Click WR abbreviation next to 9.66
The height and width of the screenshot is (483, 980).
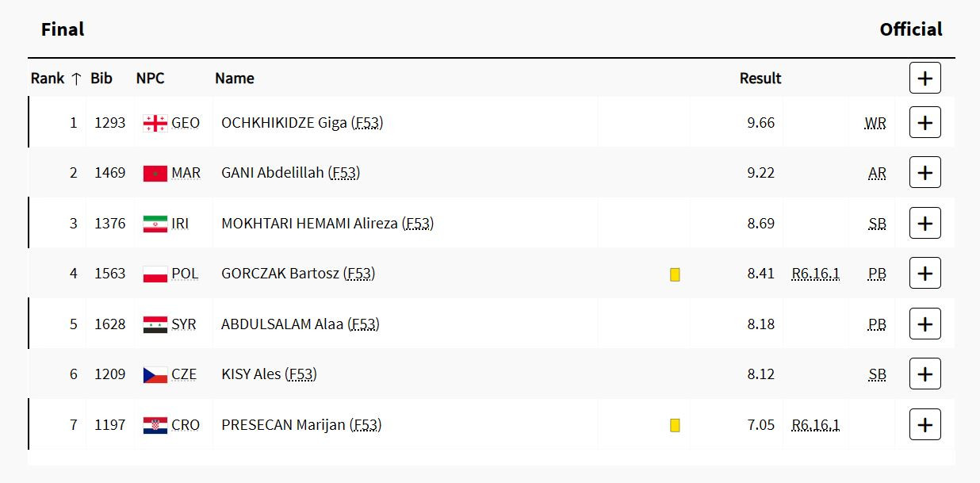[875, 123]
